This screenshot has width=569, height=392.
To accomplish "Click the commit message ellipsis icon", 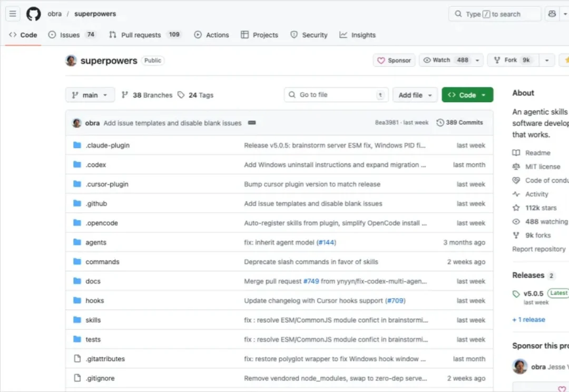I will tap(252, 123).
